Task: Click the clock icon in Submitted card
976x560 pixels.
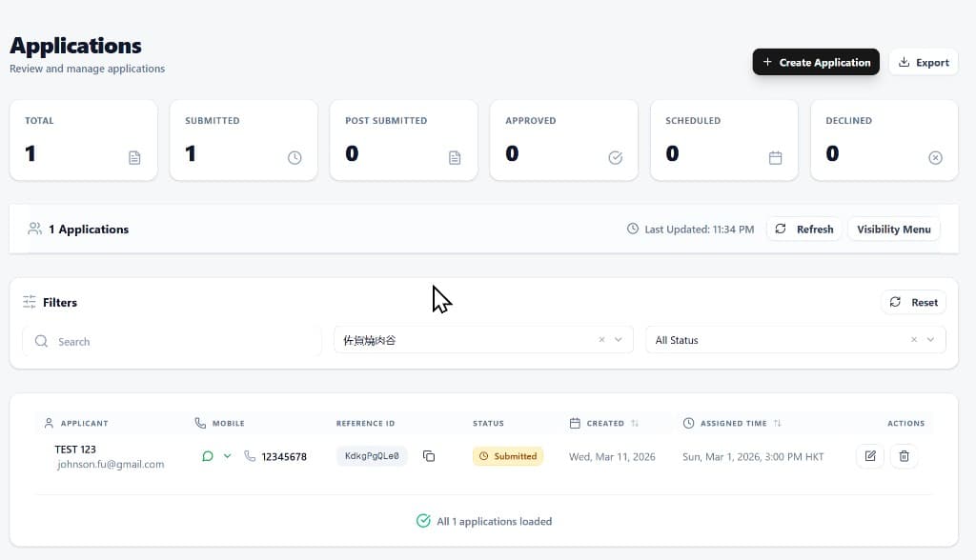Action: tap(295, 158)
